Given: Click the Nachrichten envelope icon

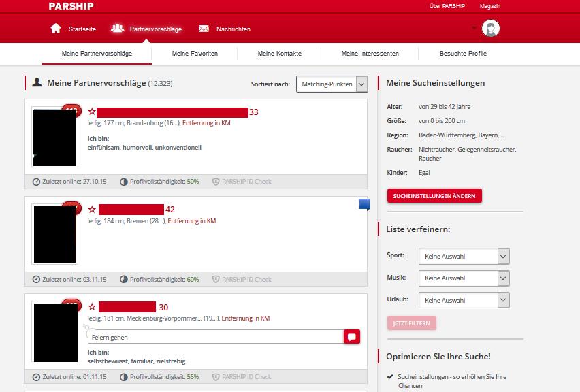Looking at the screenshot, I should point(204,29).
